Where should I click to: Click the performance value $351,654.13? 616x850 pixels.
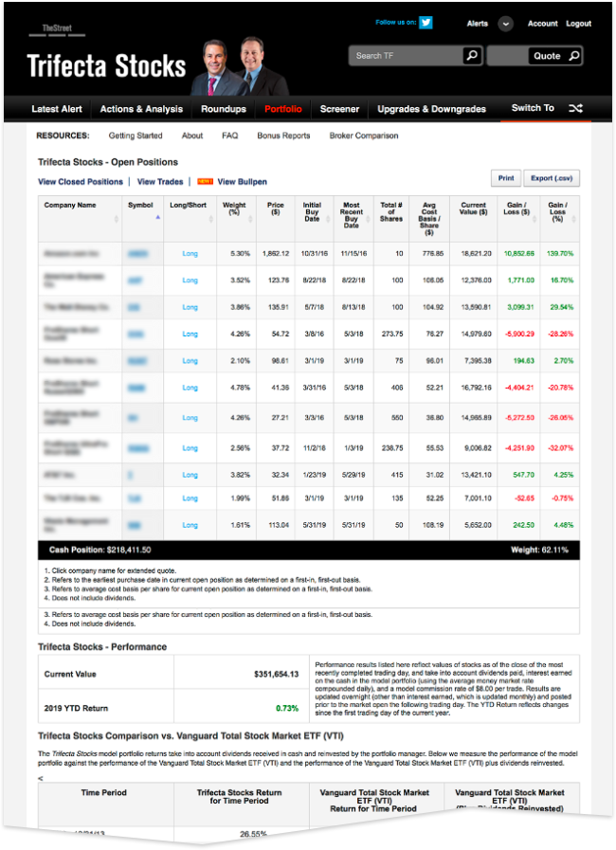click(x=276, y=674)
